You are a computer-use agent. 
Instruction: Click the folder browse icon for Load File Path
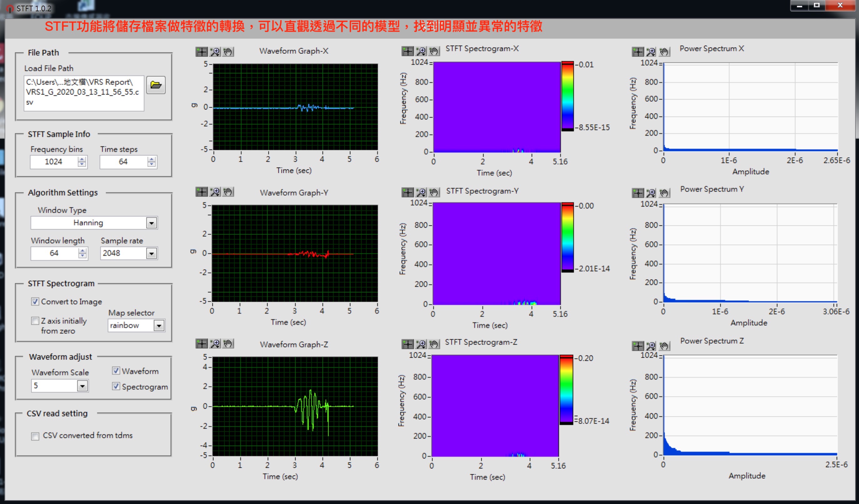(x=156, y=85)
